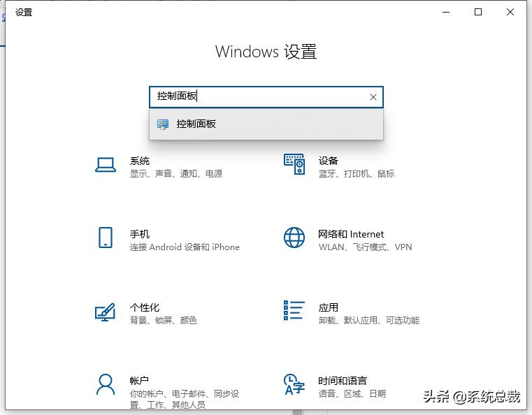Open the 网络和 Internet category title
Image resolution: width=532 pixels, height=415 pixels.
click(x=351, y=234)
